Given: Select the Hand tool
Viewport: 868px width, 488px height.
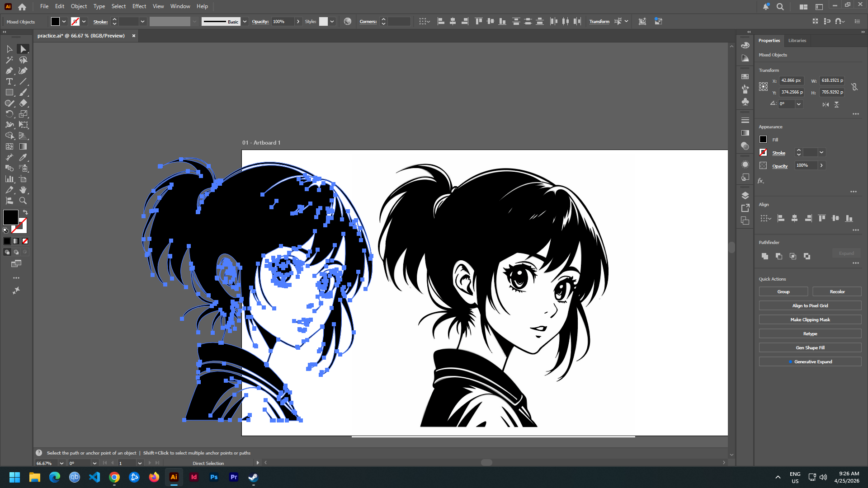Looking at the screenshot, I should point(23,190).
